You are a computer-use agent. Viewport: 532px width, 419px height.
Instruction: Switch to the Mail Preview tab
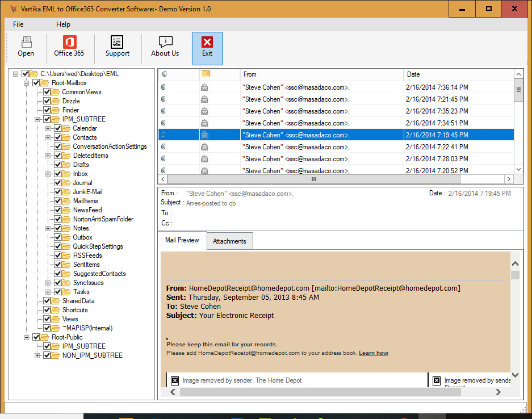pos(182,240)
